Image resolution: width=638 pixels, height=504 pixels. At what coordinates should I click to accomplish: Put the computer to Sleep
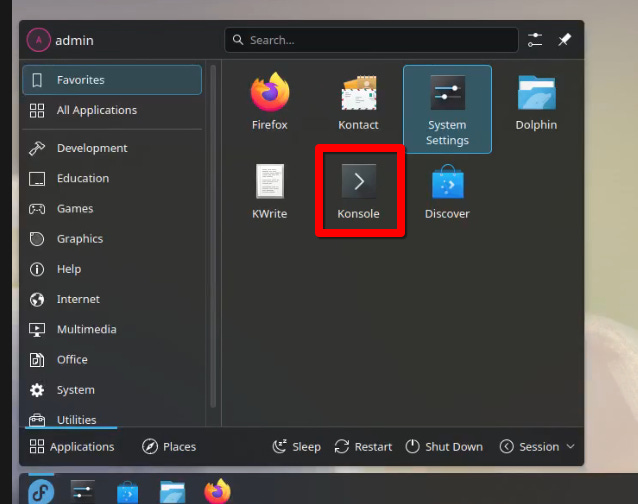297,447
